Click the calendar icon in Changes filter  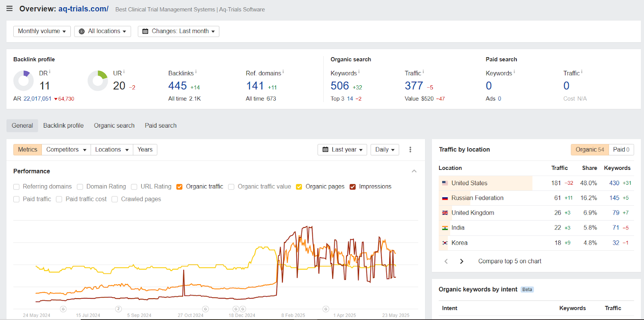point(145,31)
